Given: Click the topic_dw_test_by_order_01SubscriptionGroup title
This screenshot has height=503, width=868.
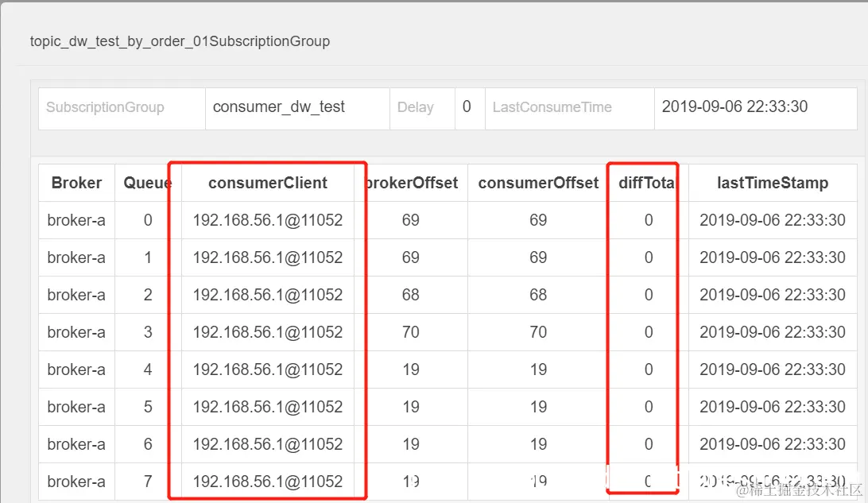Looking at the screenshot, I should (x=180, y=41).
